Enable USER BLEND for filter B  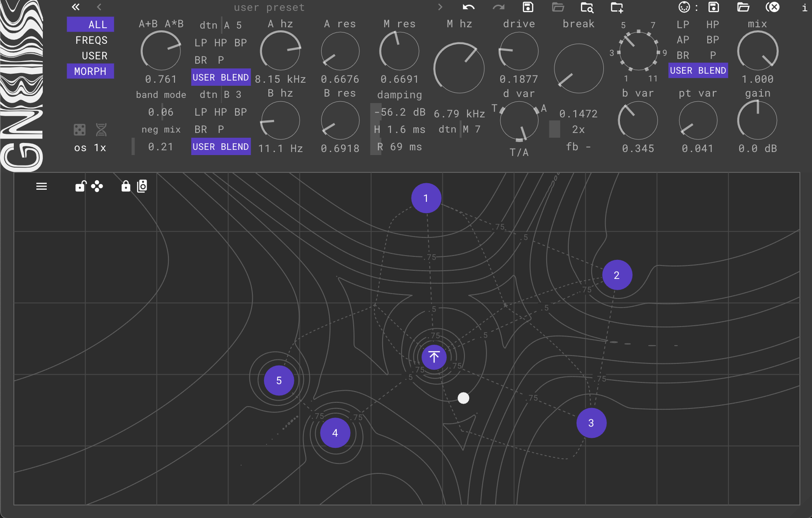tap(221, 147)
